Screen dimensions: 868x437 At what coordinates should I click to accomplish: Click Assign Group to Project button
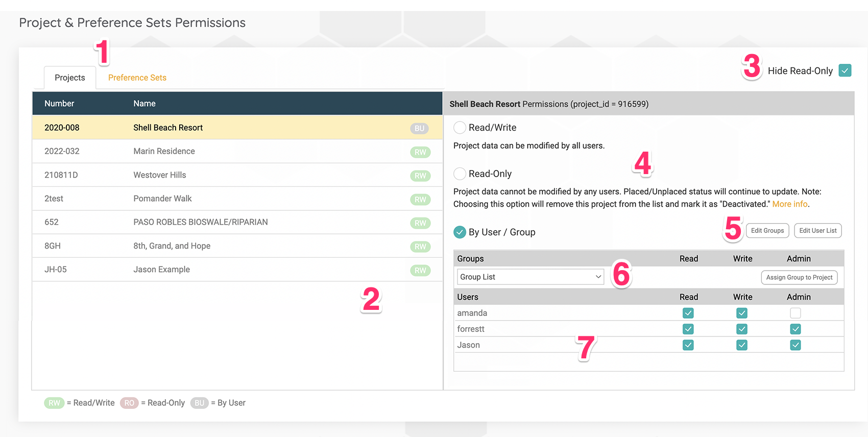[799, 277]
